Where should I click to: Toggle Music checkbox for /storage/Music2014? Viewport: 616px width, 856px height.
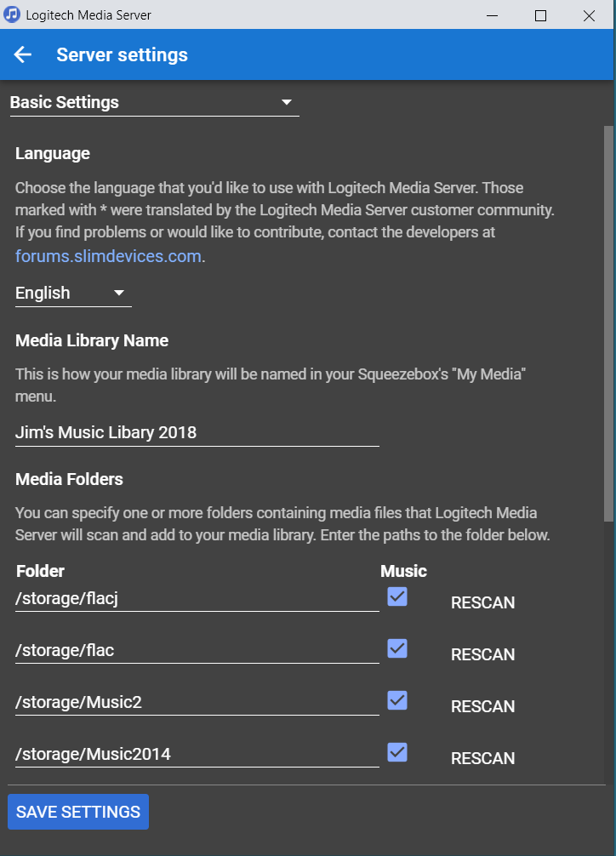[396, 752]
